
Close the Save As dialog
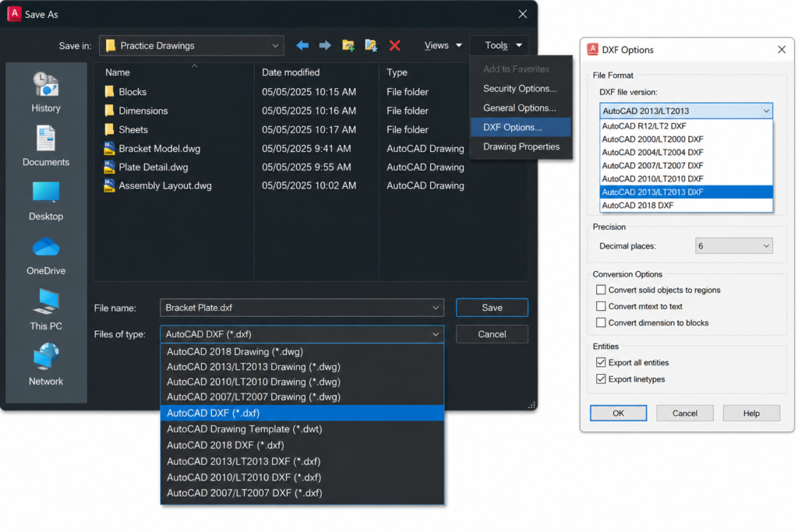523,14
